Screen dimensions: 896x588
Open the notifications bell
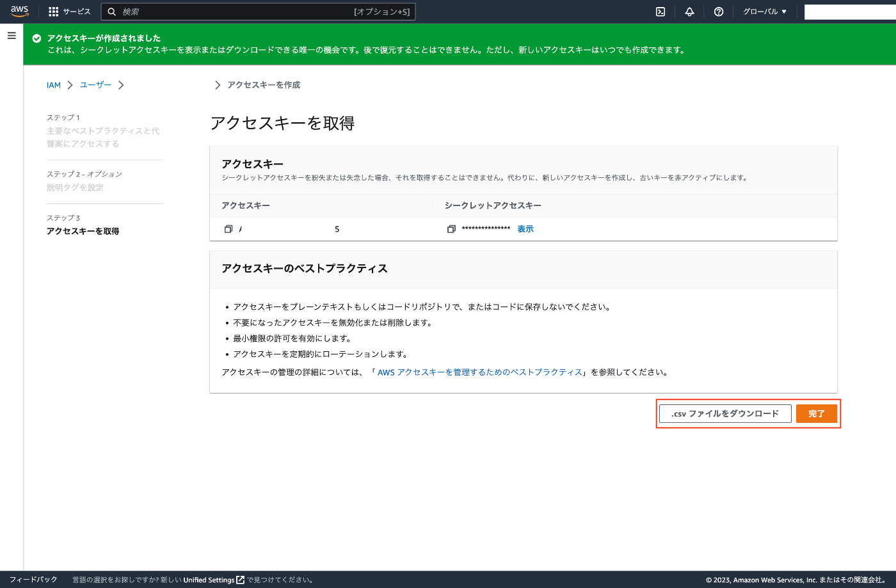point(689,11)
